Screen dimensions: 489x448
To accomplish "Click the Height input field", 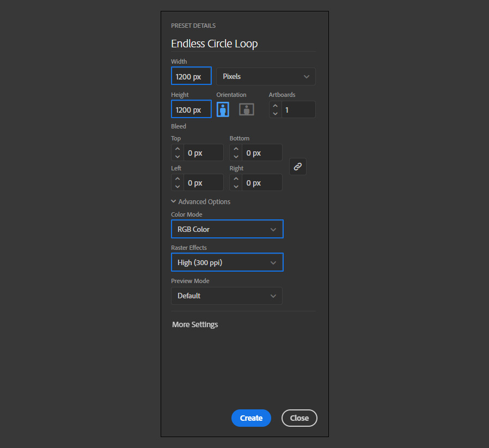I will coord(191,109).
